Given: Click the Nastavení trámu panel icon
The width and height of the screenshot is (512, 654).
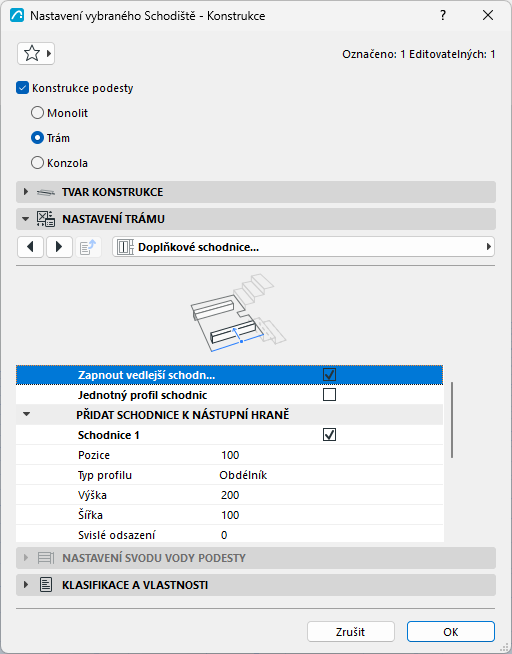Looking at the screenshot, I should point(45,219).
